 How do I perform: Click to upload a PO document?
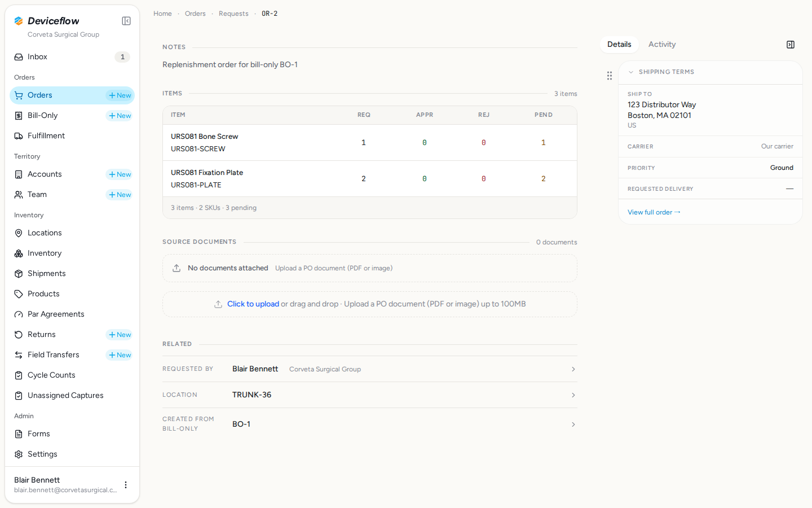(253, 304)
